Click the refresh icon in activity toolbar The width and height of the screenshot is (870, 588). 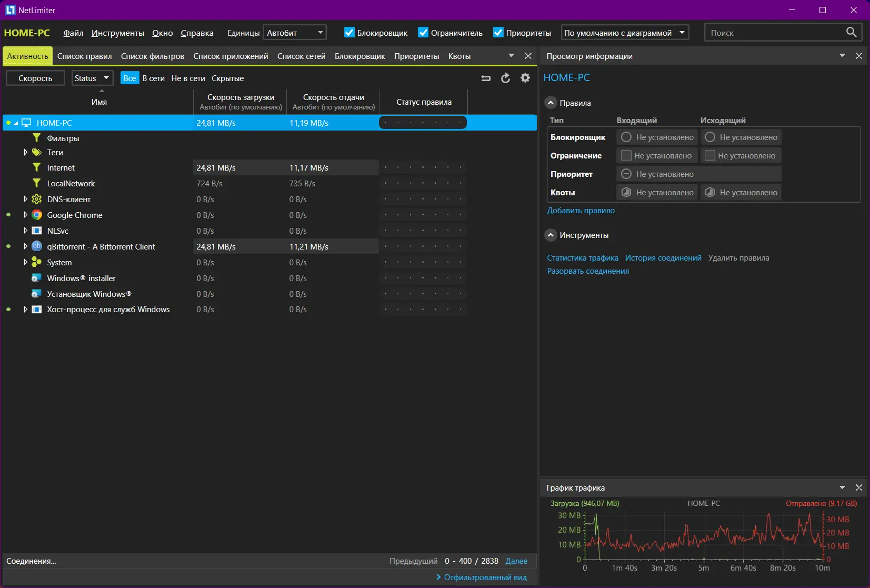pyautogui.click(x=505, y=78)
